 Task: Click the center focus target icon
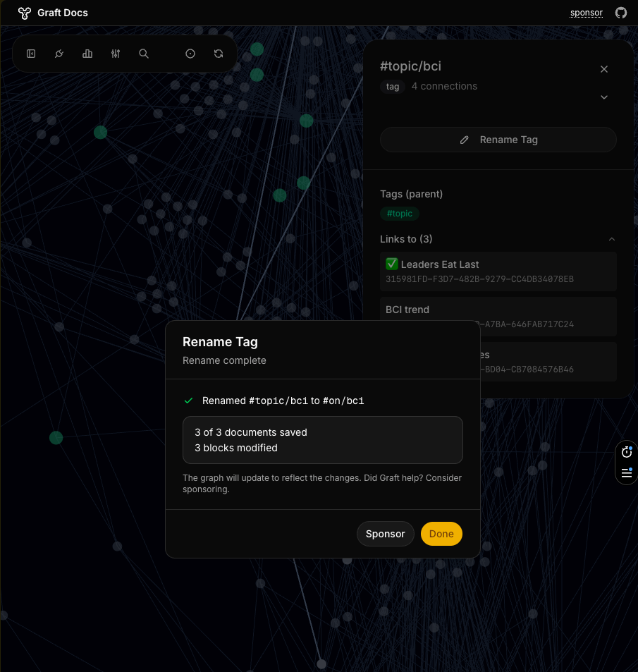pos(190,54)
